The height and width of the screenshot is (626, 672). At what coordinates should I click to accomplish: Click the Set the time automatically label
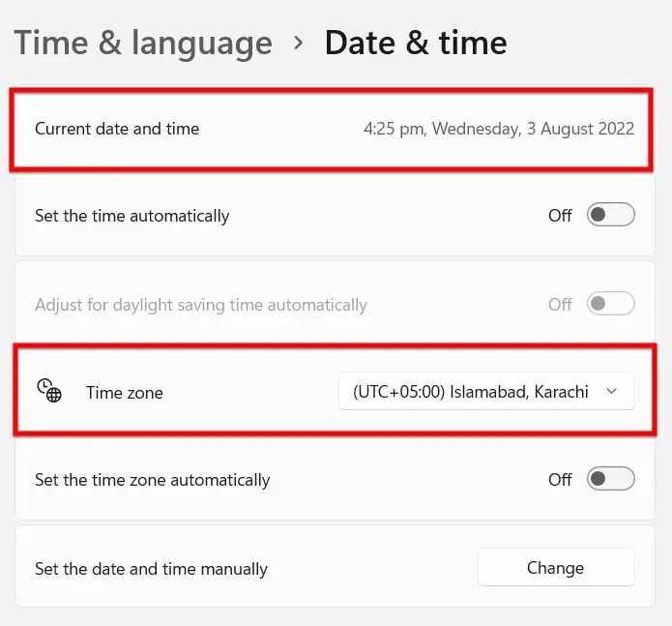pos(132,216)
